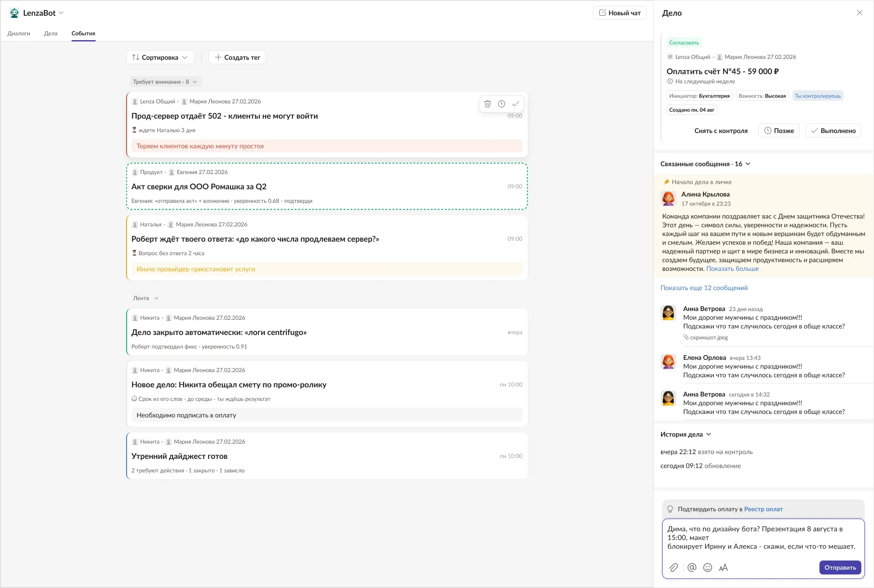
Task: Send the message with Отправить
Action: (x=840, y=567)
